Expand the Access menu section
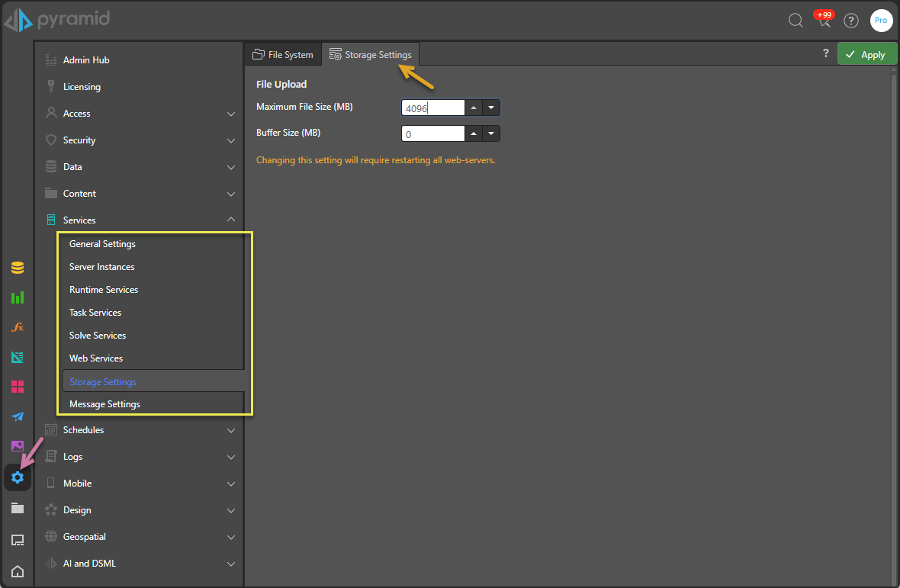This screenshot has height=588, width=900. pyautogui.click(x=231, y=114)
